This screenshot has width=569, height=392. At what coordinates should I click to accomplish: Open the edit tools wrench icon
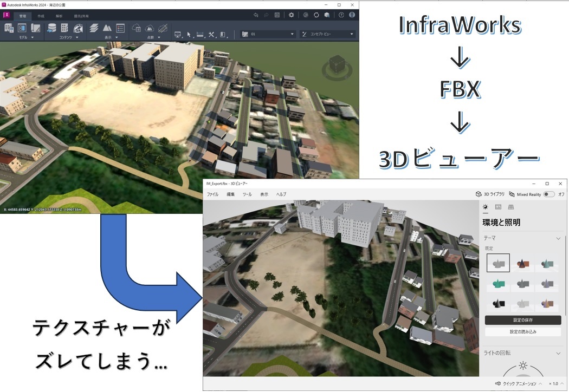pos(211,35)
